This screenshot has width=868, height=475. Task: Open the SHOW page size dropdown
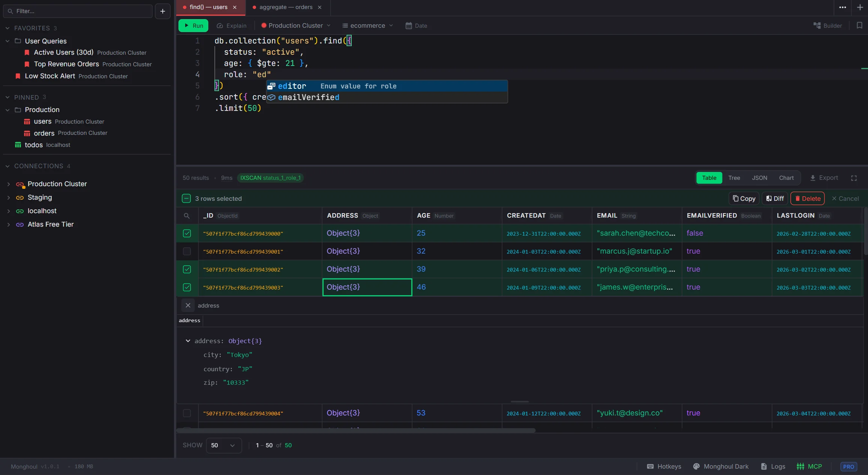[x=223, y=445]
